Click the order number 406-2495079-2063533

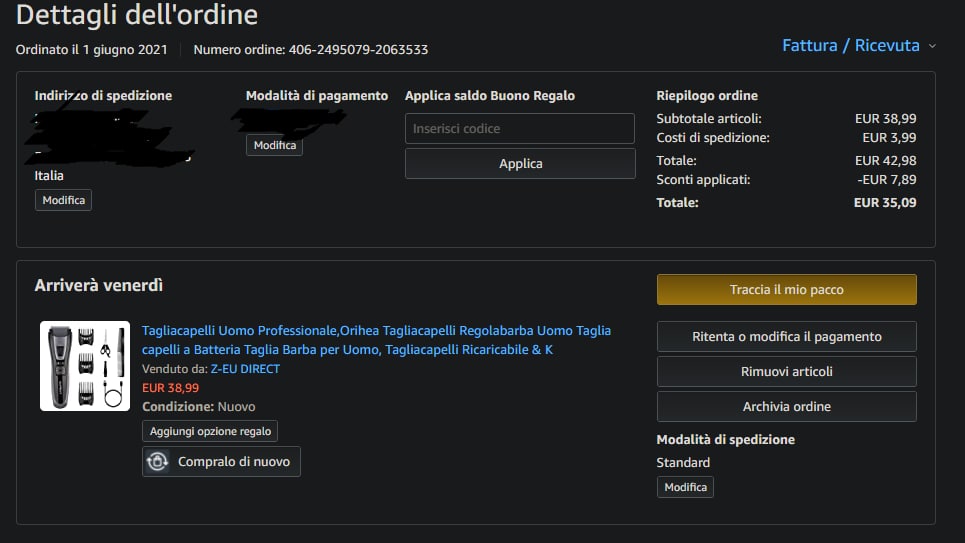pyautogui.click(x=358, y=49)
